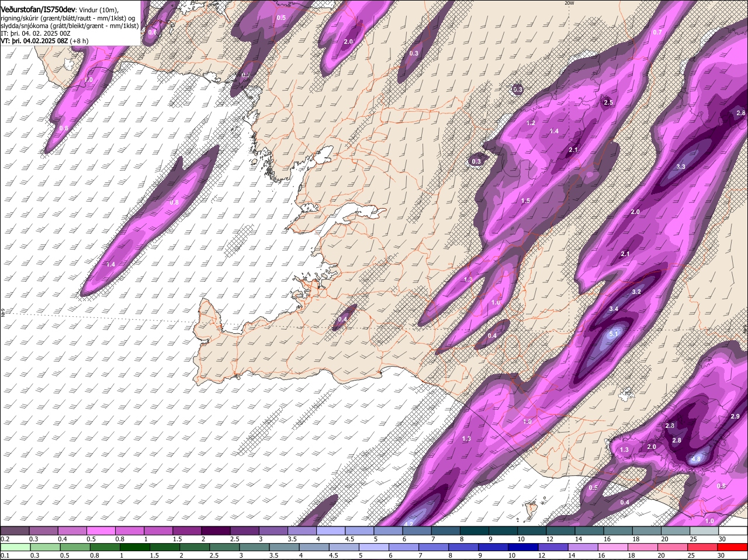Click the 20W longitude label
The height and width of the screenshot is (560, 748).
(570, 3)
